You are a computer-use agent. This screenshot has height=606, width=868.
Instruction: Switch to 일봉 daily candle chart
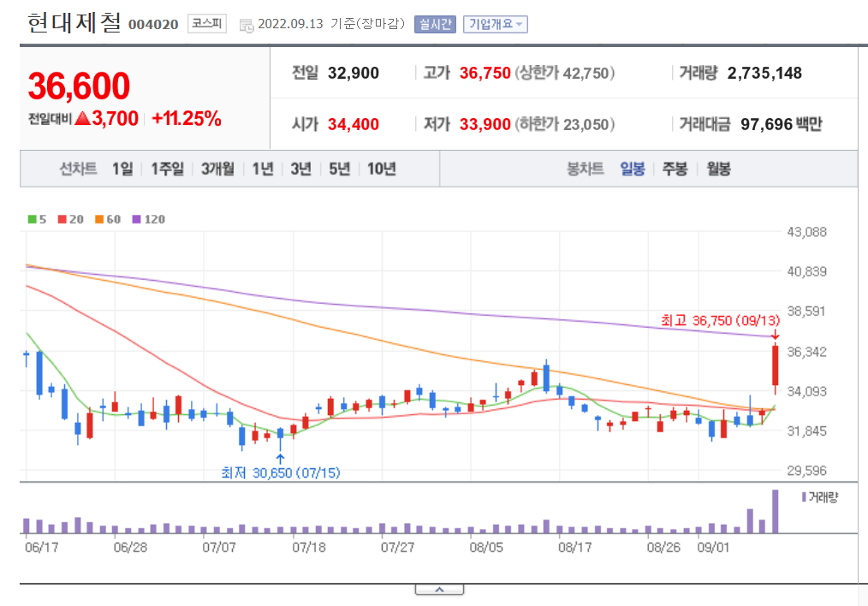(633, 169)
